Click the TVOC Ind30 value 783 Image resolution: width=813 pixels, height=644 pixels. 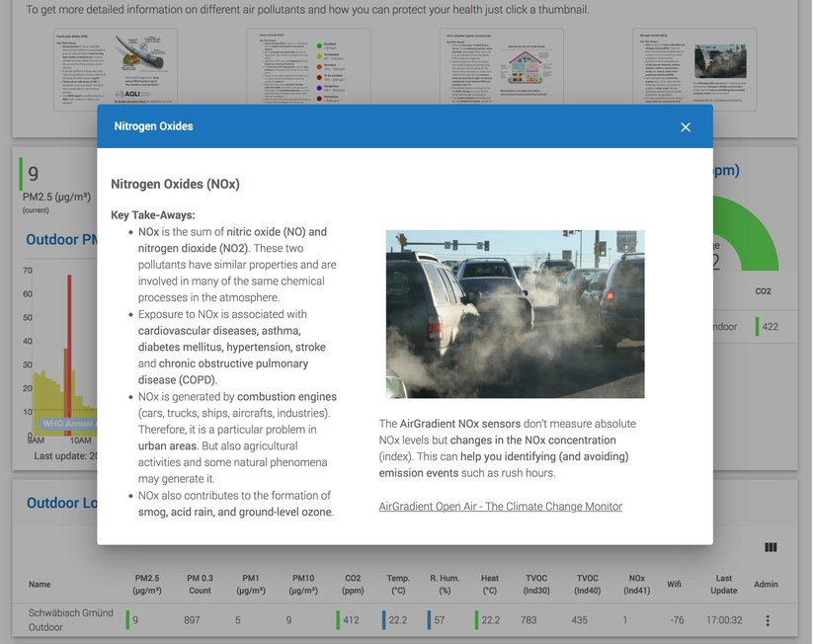click(x=528, y=620)
